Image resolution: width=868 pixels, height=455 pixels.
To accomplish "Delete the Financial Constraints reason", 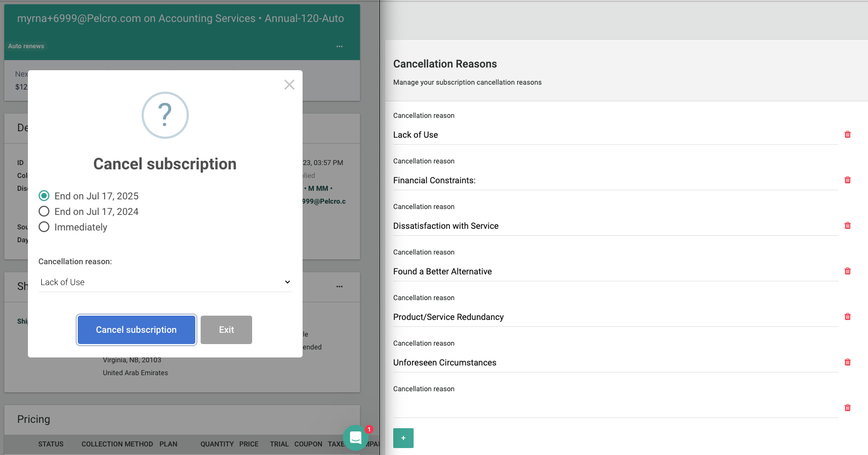I will [x=848, y=180].
